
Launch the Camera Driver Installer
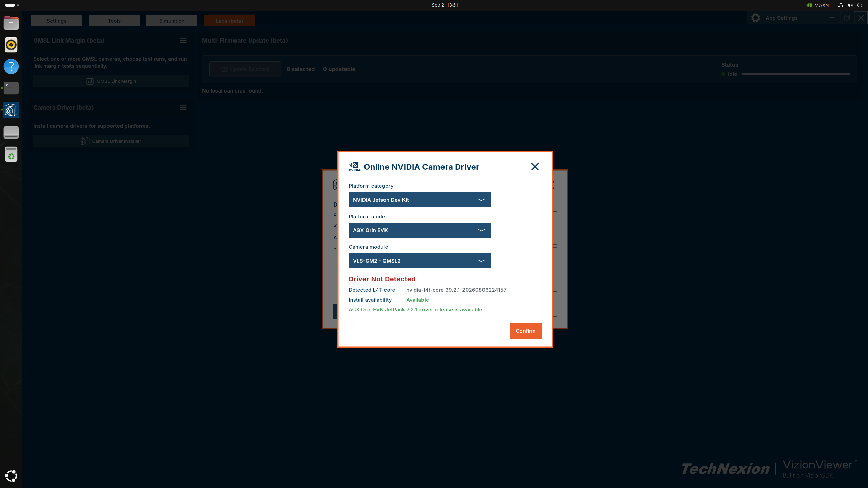click(111, 141)
